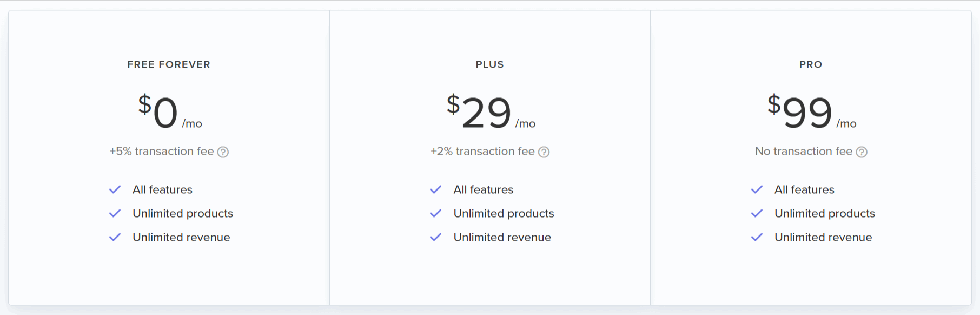Click checkmark next to Unlimited products in Plus
This screenshot has height=315, width=980.
[436, 213]
